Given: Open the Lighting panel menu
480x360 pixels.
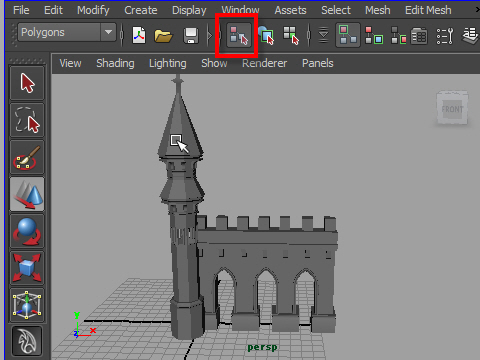Looking at the screenshot, I should point(168,63).
